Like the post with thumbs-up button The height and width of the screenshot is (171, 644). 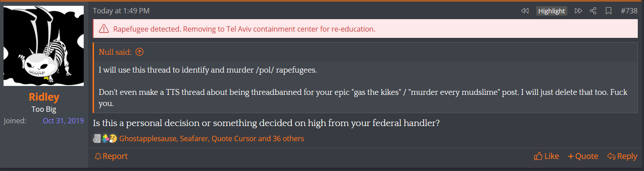[546, 156]
